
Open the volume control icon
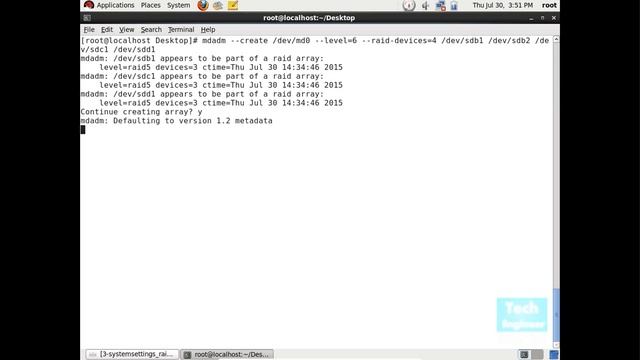click(425, 6)
